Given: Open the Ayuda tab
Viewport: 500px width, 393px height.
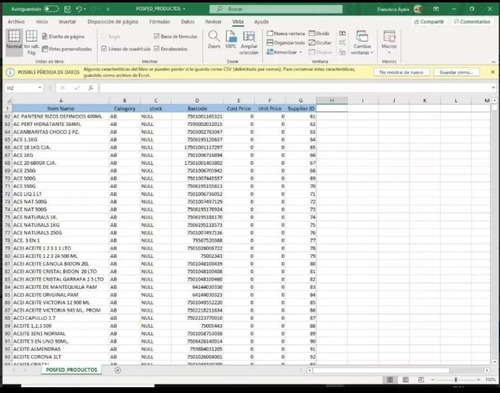Looking at the screenshot, I should tap(261, 22).
